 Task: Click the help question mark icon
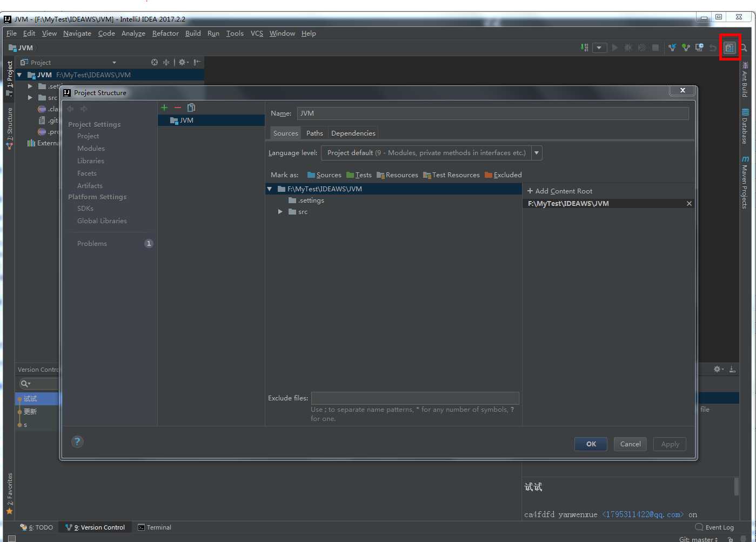[77, 441]
